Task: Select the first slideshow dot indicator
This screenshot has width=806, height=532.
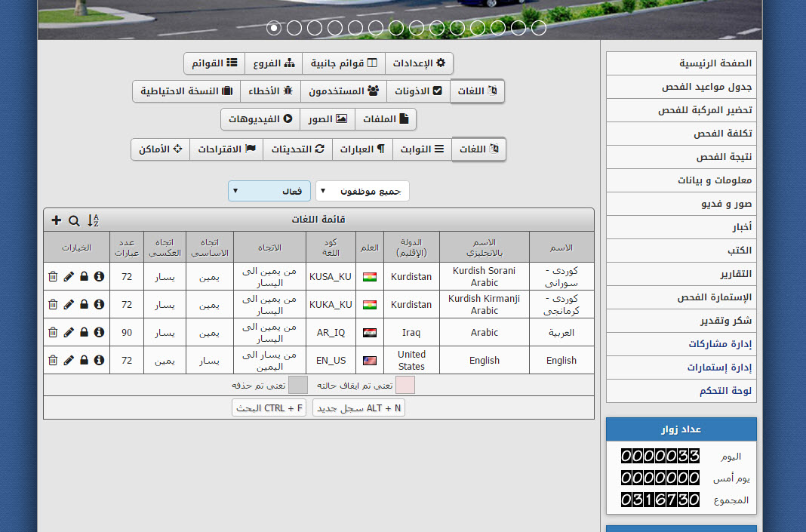Action: [x=274, y=28]
